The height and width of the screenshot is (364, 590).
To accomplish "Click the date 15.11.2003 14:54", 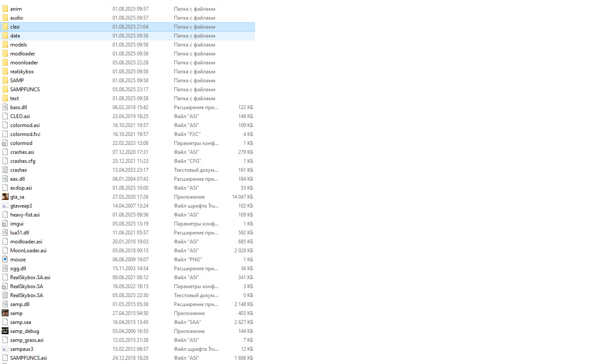I will click(x=130, y=269).
